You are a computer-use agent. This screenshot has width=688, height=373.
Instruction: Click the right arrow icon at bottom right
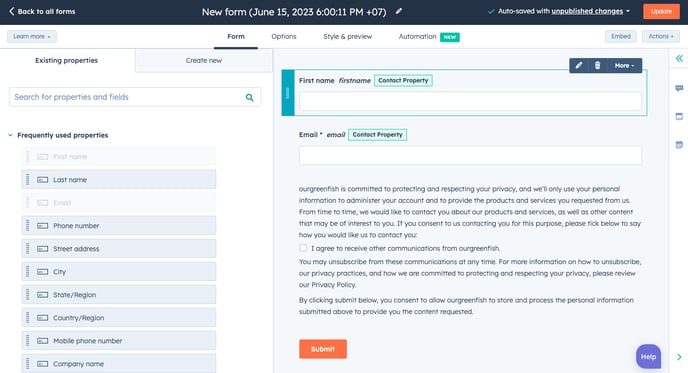tap(679, 357)
